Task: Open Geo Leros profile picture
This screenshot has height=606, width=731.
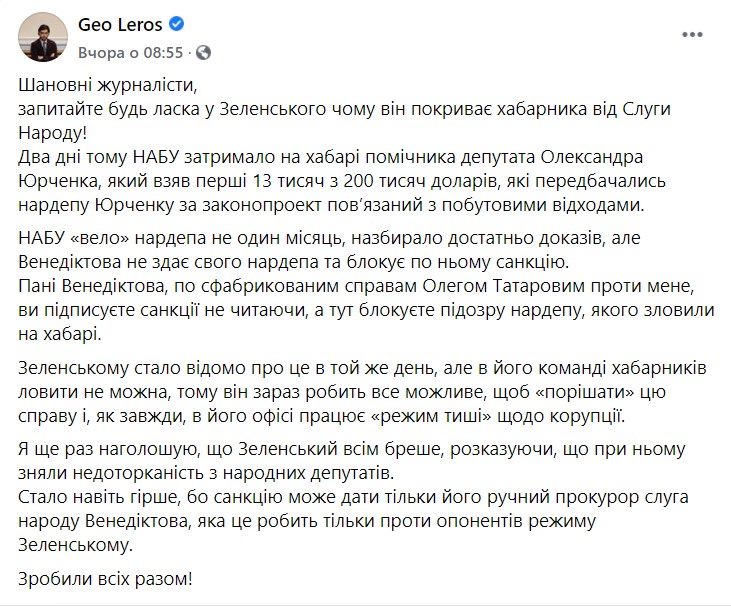Action: (43, 37)
